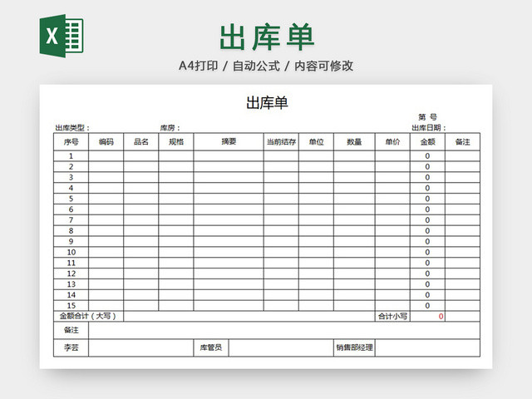Select the 规格 column header
Screen dimensions: 532x399
point(176,142)
